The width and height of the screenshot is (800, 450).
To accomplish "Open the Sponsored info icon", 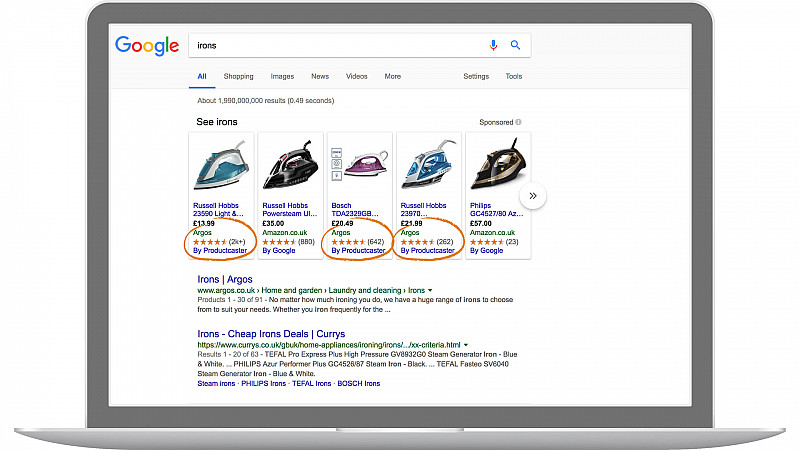I will (518, 122).
